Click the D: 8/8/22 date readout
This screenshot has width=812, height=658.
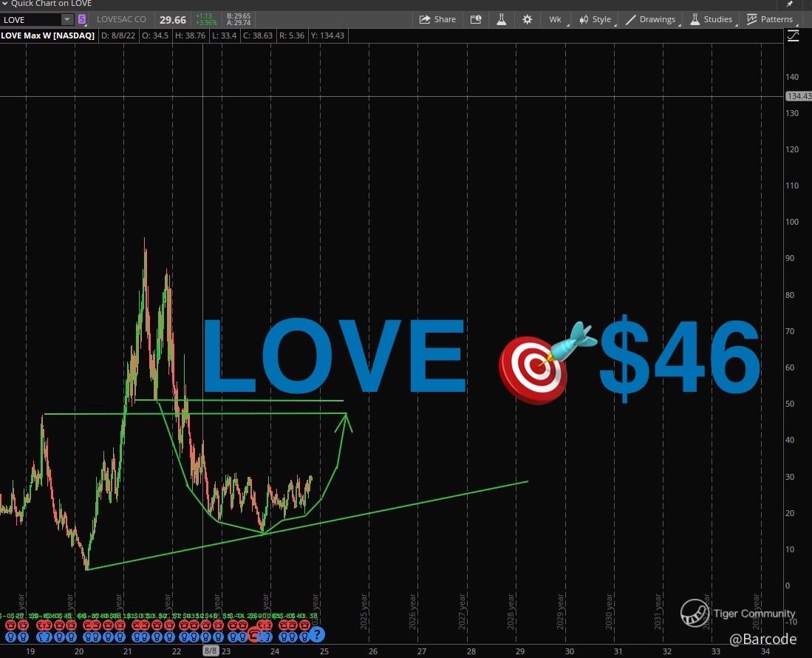[x=117, y=35]
